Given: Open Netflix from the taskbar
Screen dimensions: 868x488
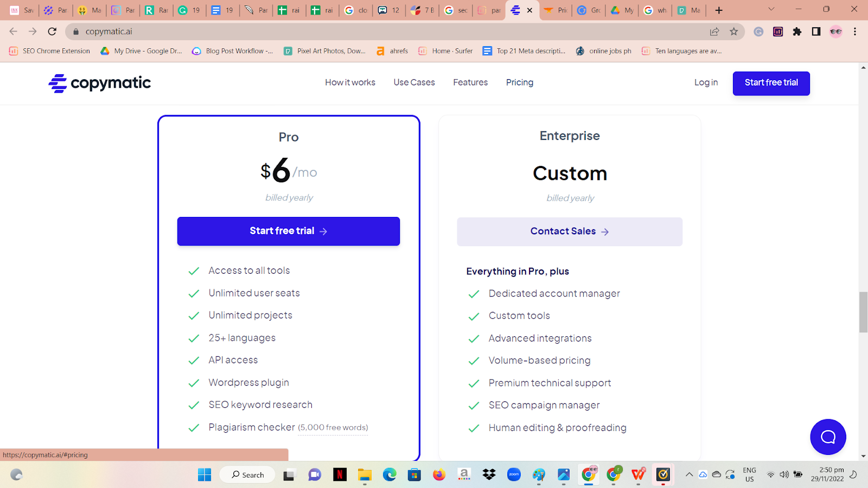Looking at the screenshot, I should click(340, 475).
